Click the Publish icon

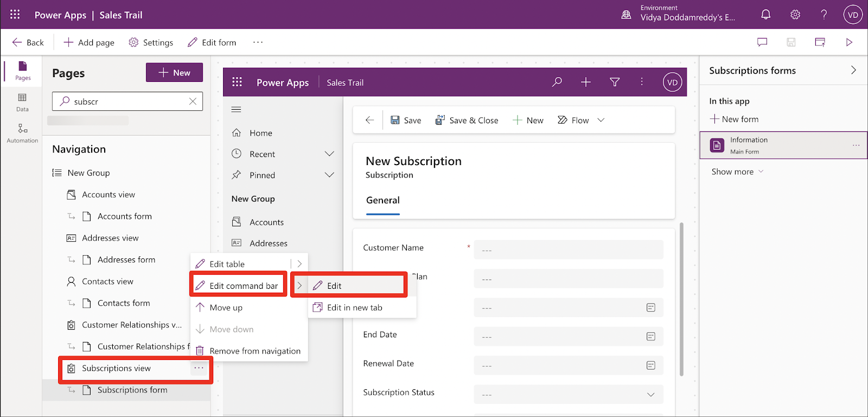[x=820, y=42]
